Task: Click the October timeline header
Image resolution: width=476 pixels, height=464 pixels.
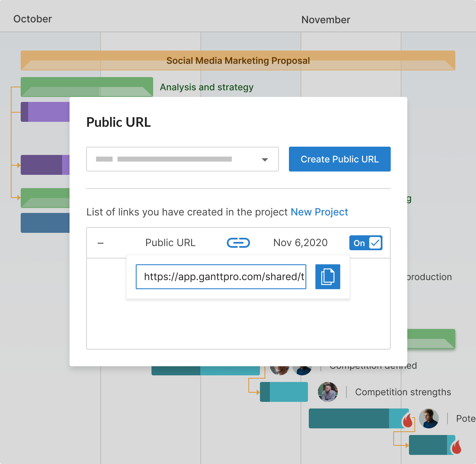Action: coord(32,19)
